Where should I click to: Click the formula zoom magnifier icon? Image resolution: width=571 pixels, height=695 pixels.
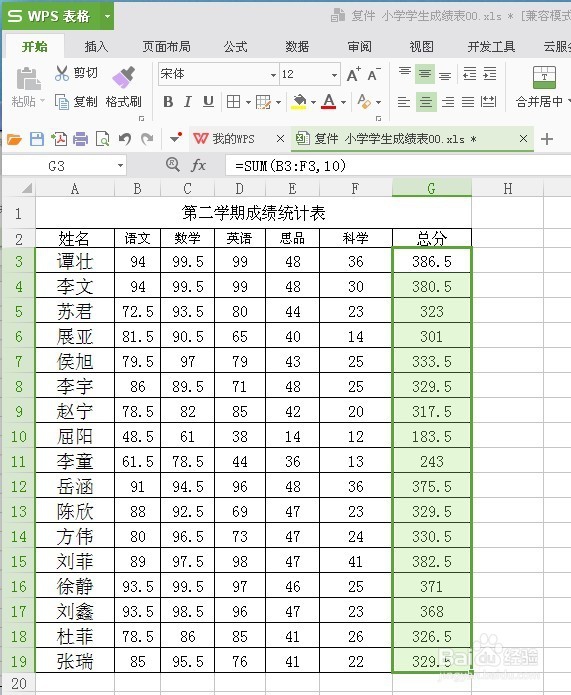(172, 165)
